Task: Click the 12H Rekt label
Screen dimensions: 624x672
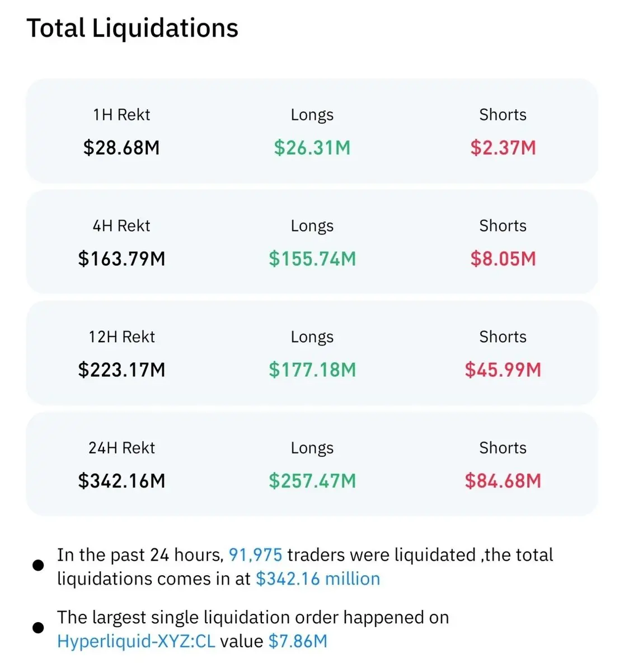Action: 121,337
